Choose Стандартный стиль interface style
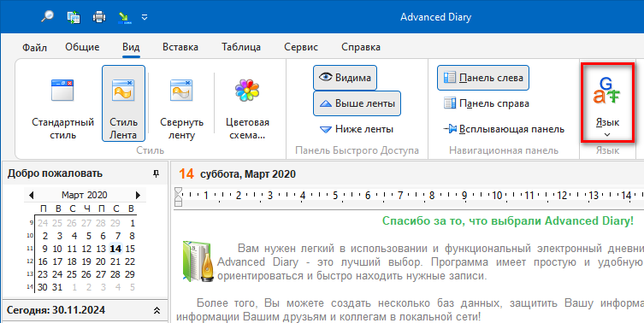This screenshot has height=323, width=644. click(x=62, y=103)
